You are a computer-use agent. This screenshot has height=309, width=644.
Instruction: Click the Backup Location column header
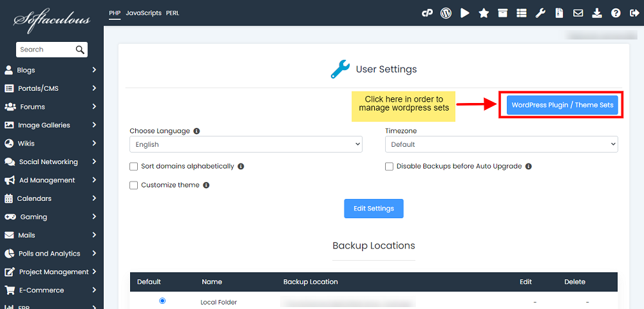pyautogui.click(x=310, y=282)
